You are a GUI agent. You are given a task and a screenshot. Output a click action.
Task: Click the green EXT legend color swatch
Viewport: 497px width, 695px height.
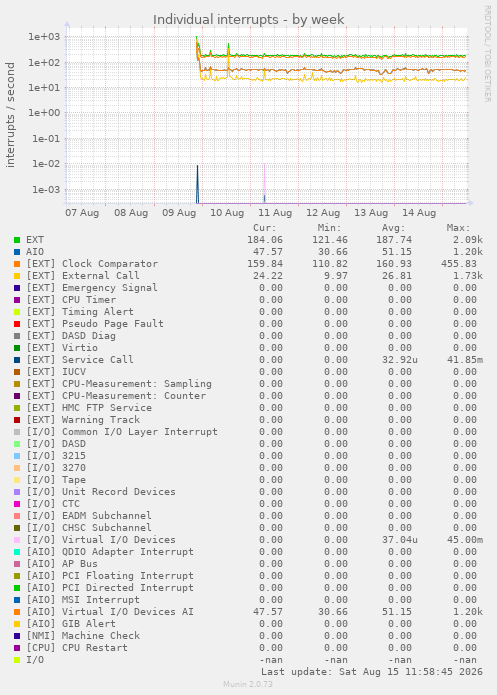tap(17, 240)
